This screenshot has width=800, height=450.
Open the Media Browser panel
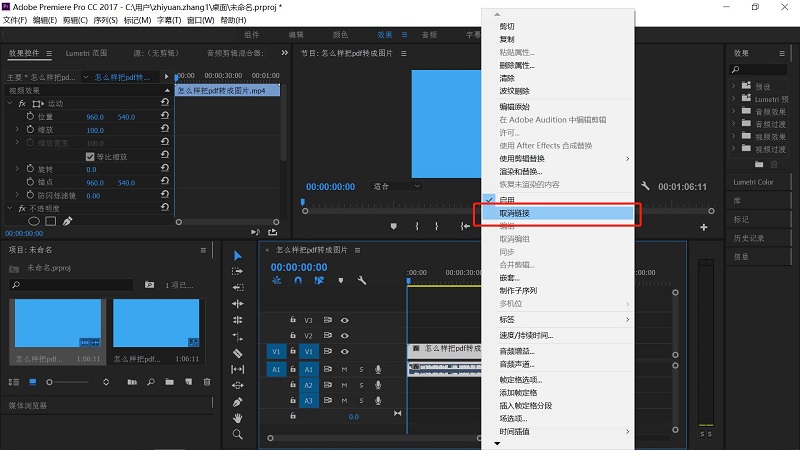(x=28, y=406)
